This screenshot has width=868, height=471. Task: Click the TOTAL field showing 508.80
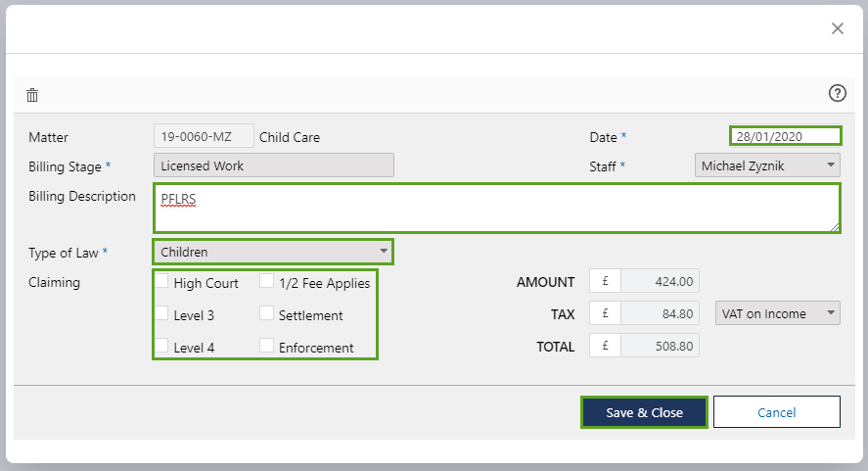point(659,346)
